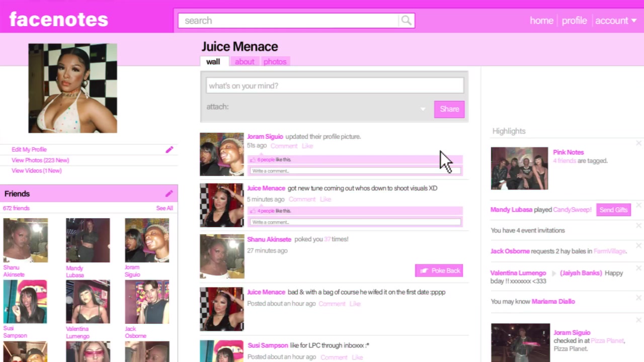The height and width of the screenshot is (362, 644).
Task: Dismiss the Joram Siguio check-in highlight
Action: tap(638, 320)
